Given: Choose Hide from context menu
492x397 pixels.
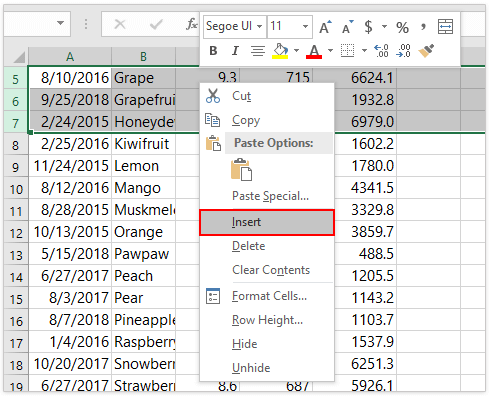Looking at the screenshot, I should coord(267,344).
